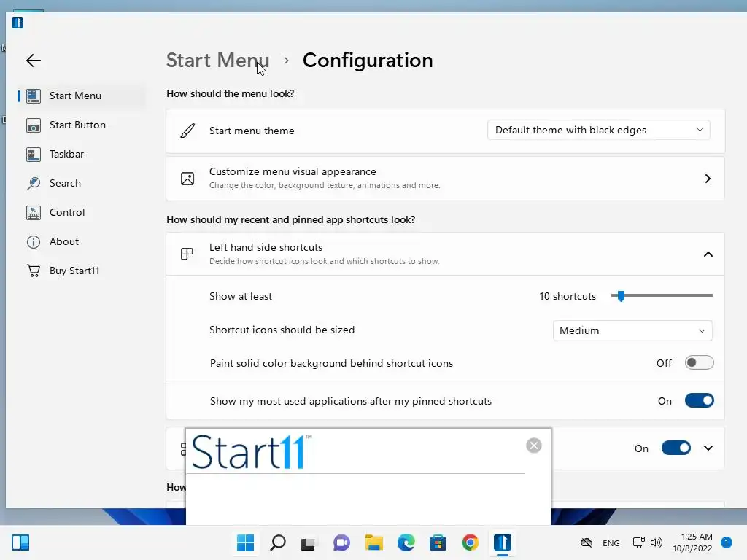This screenshot has height=560, width=747.
Task: Click the Control keyboard sidebar icon
Action: [x=34, y=212]
